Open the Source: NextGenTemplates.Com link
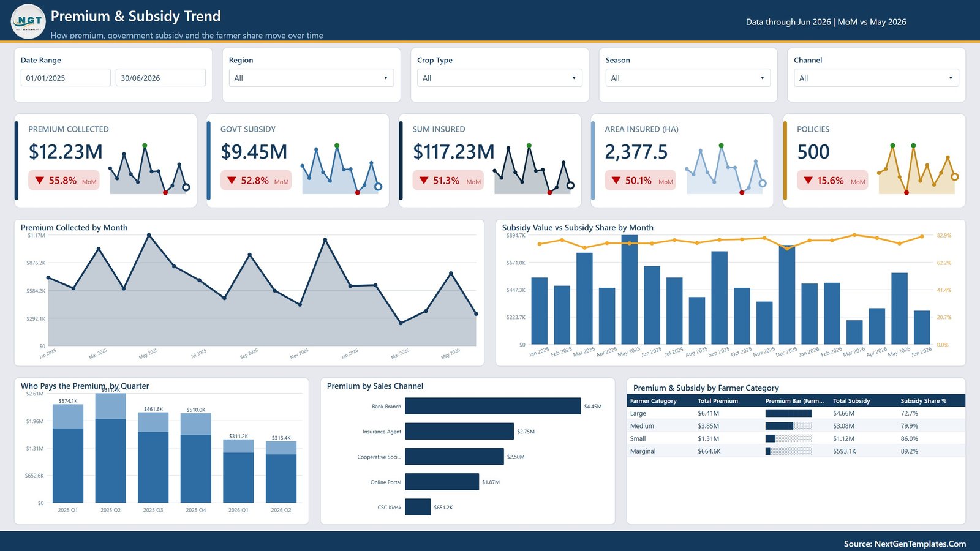The image size is (980, 551). click(x=905, y=544)
